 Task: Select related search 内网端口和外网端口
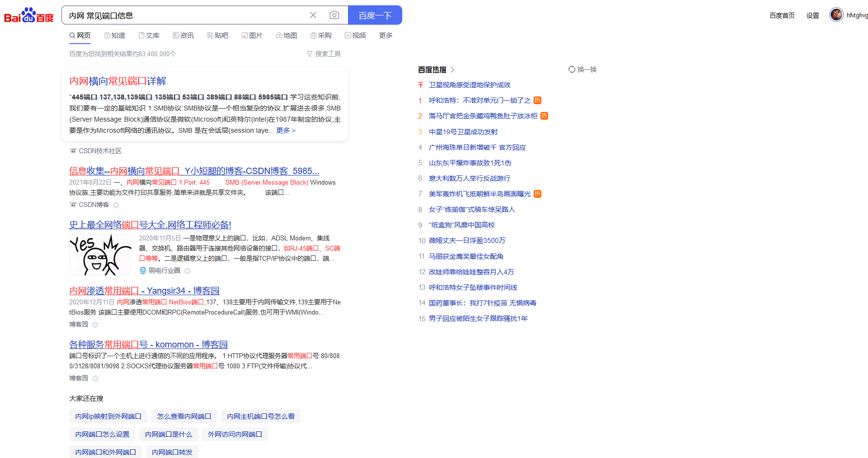click(x=106, y=452)
